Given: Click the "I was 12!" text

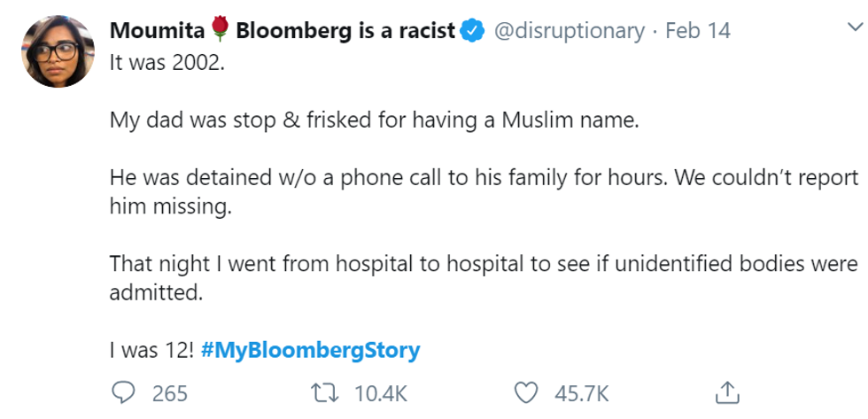Looking at the screenshot, I should click(x=150, y=350).
